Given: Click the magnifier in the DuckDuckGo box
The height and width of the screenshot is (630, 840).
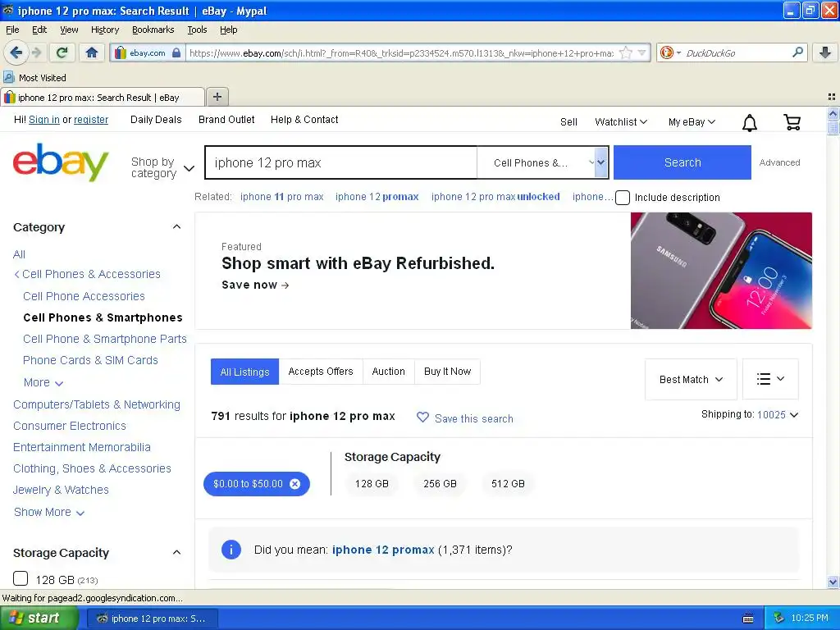Looking at the screenshot, I should pos(797,52).
